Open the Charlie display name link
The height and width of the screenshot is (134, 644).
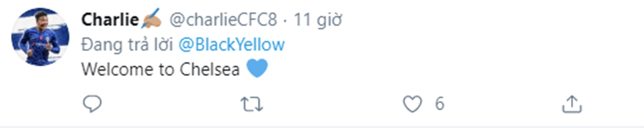[x=110, y=20]
